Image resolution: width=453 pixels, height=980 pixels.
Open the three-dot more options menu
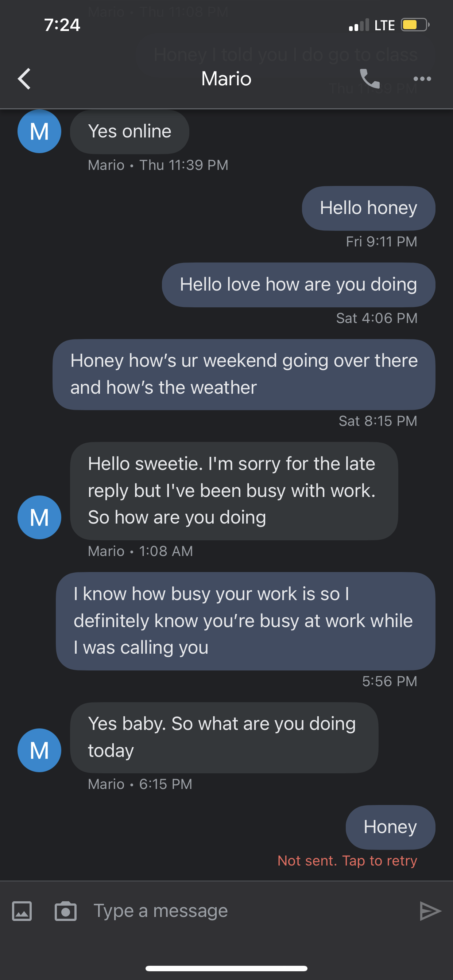(422, 79)
